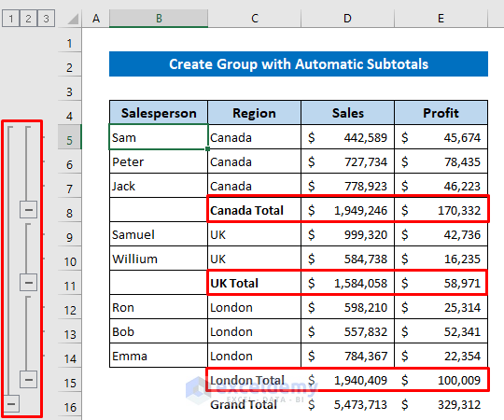Select grand total sales 5,473,713
This screenshot has width=504, height=420.
point(347,404)
